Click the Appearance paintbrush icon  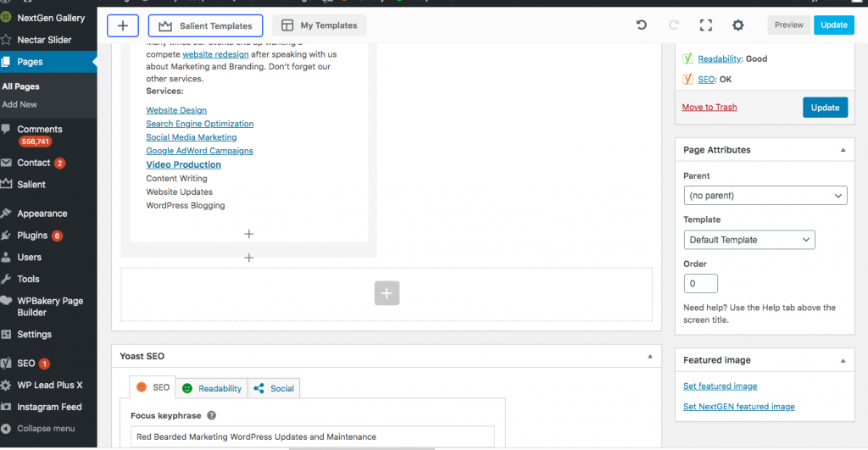6,213
